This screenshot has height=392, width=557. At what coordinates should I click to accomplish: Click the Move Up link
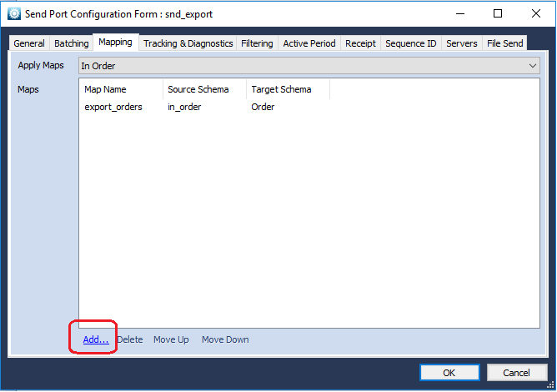171,339
